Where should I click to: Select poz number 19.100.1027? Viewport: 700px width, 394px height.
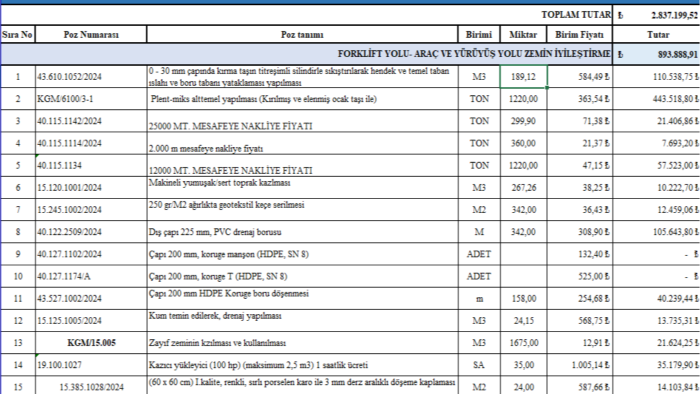pyautogui.click(x=91, y=365)
